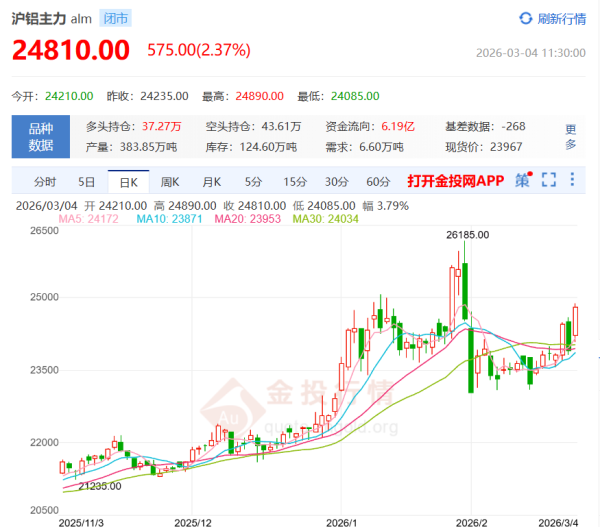Viewport: 600px width, 527px height.
Task: Click the latest red candlestick on chart
Action: tap(575, 321)
